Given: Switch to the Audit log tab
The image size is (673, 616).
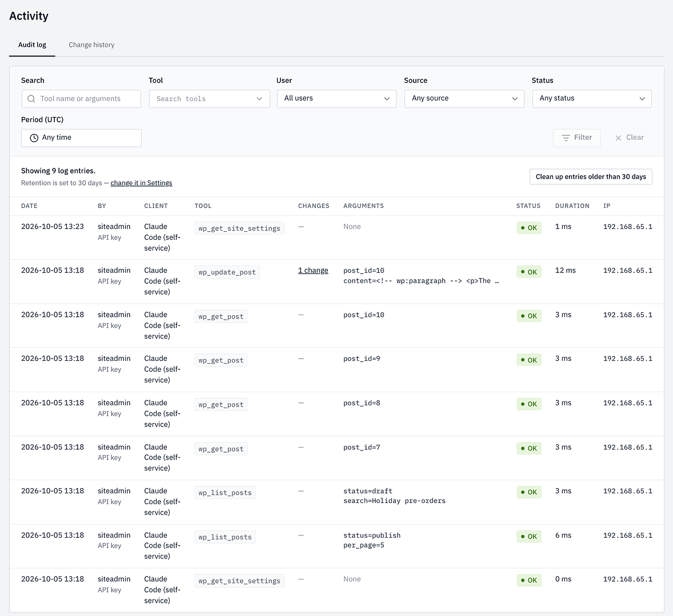Looking at the screenshot, I should [x=32, y=45].
